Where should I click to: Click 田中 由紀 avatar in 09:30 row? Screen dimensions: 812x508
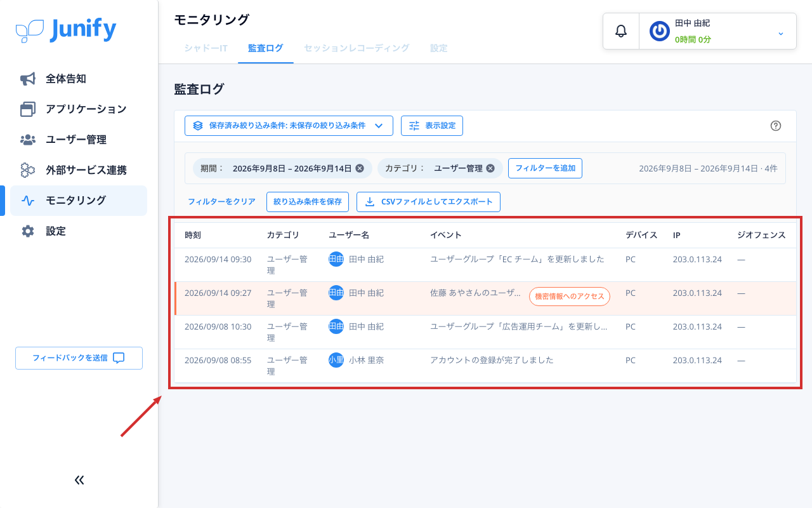click(336, 259)
